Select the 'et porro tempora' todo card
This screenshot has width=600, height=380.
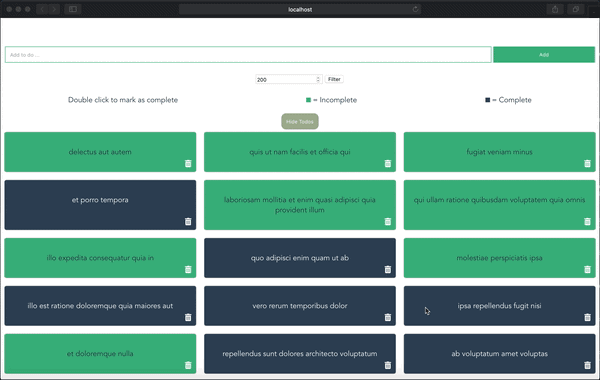coord(100,205)
